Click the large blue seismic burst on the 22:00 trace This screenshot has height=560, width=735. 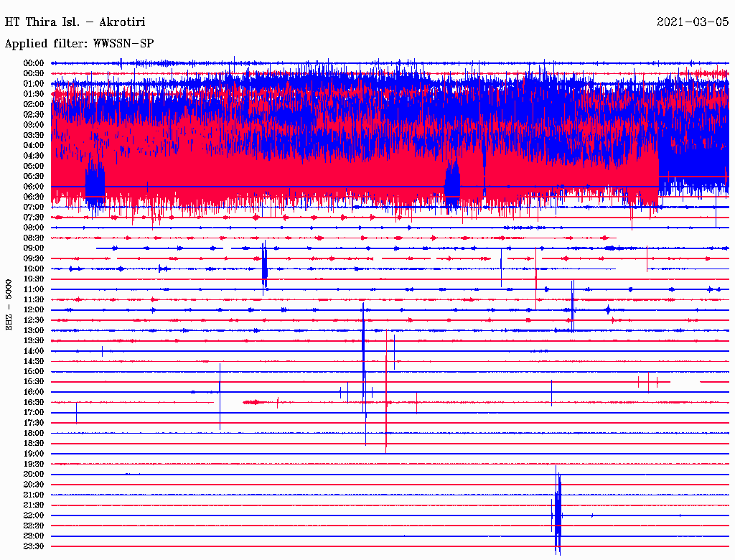click(557, 511)
